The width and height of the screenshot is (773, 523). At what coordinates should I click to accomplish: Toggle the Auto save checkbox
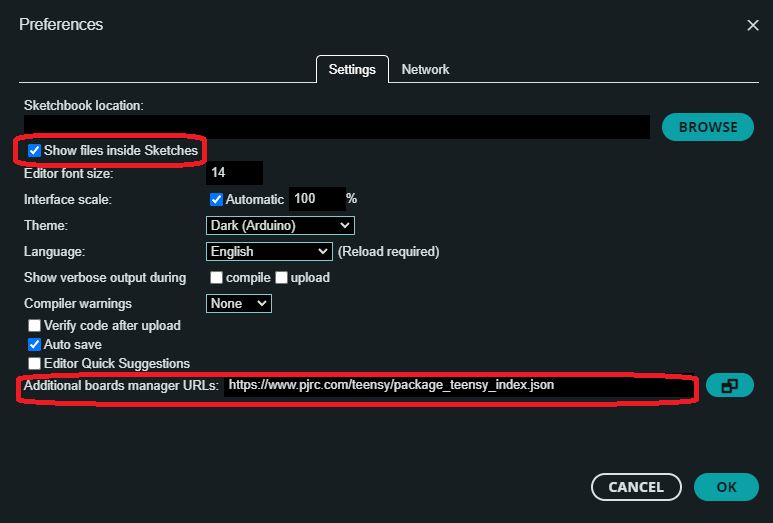(x=34, y=344)
